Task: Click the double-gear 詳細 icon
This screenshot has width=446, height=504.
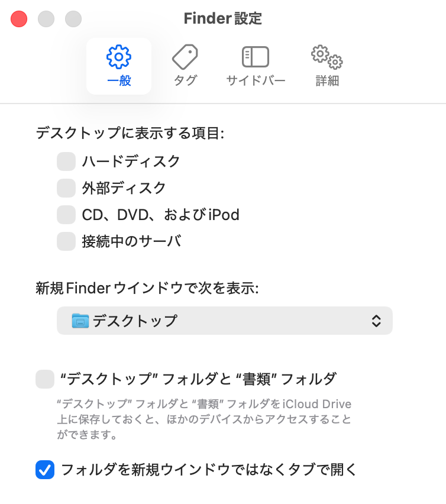Action: [x=327, y=57]
